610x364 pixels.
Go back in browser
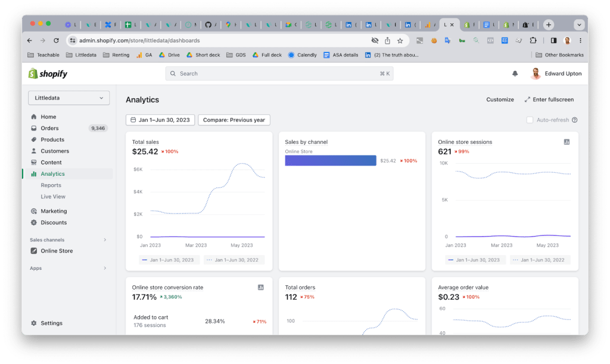pyautogui.click(x=30, y=41)
